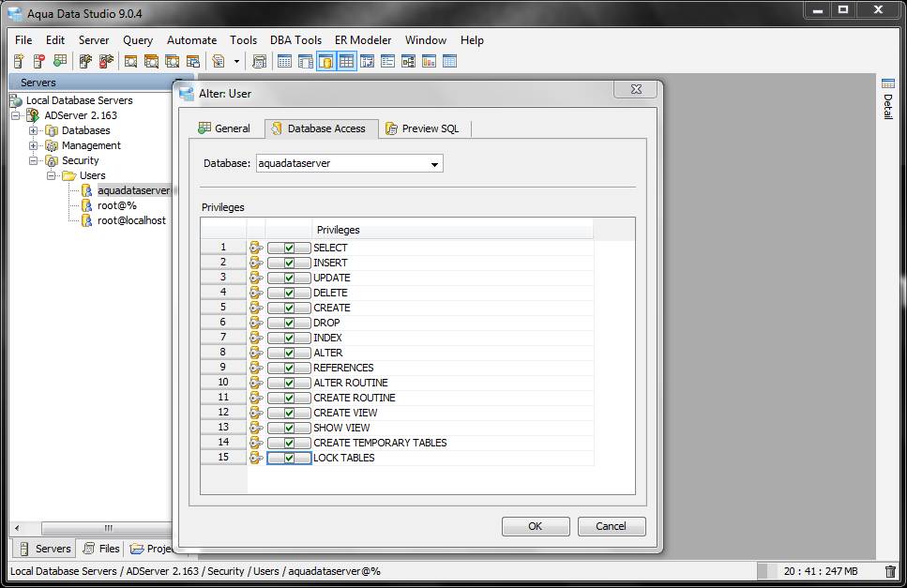Uncheck the SELECT privilege checkbox
This screenshot has width=907, height=588.
pos(289,248)
